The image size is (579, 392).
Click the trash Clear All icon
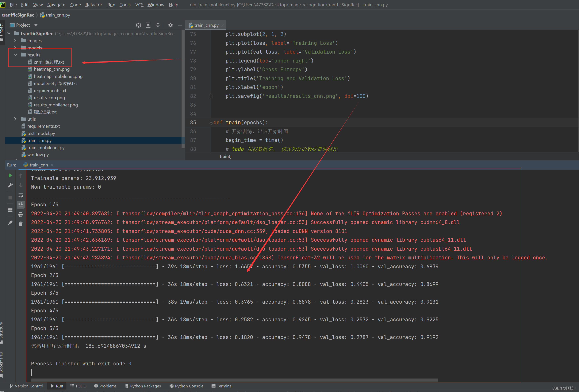(x=21, y=224)
